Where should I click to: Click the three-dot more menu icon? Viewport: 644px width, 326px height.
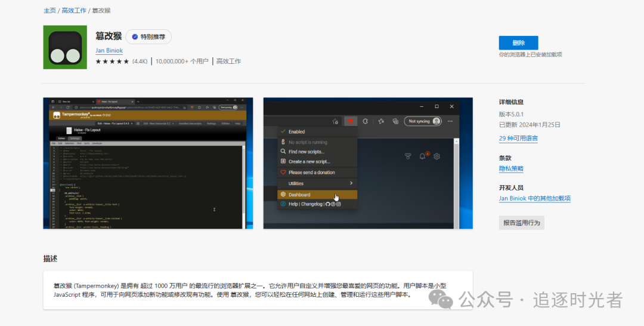[450, 121]
